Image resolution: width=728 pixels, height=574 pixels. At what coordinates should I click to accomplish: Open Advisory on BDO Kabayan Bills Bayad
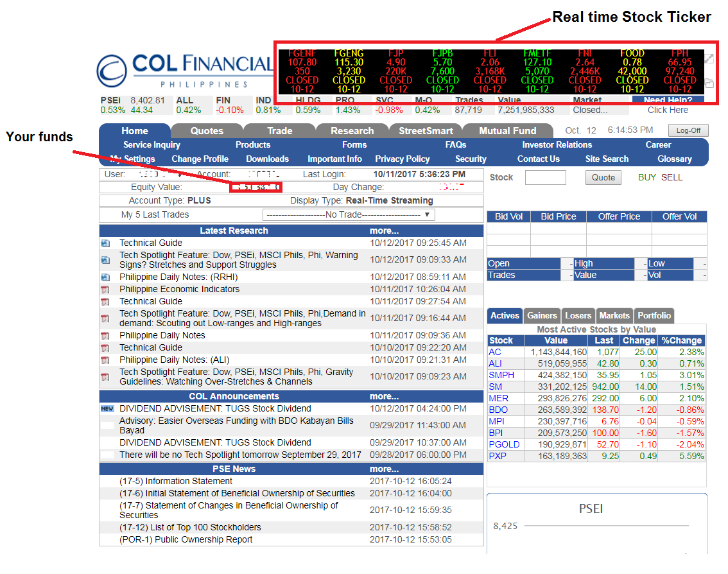click(236, 426)
